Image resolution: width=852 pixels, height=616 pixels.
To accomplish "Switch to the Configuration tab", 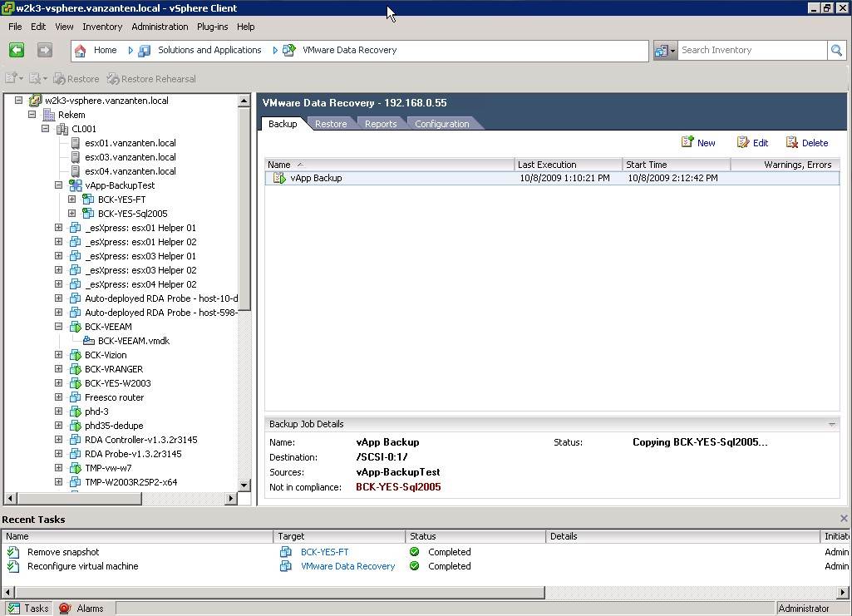I will (x=441, y=124).
